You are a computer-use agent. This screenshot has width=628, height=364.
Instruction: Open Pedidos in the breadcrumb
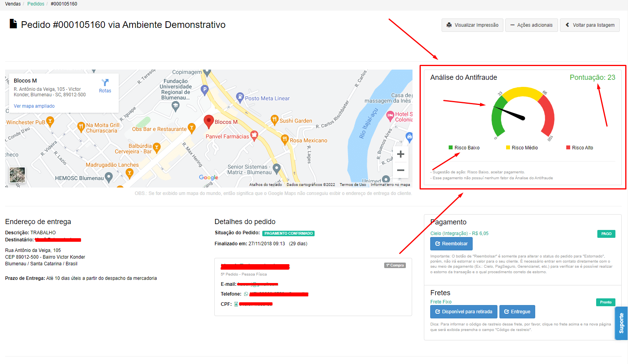pos(36,4)
